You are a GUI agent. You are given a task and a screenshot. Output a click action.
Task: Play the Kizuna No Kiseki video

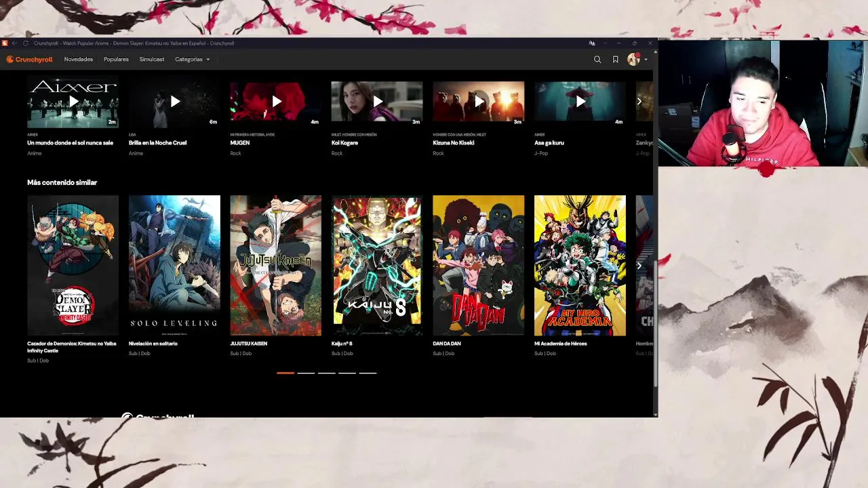[479, 102]
